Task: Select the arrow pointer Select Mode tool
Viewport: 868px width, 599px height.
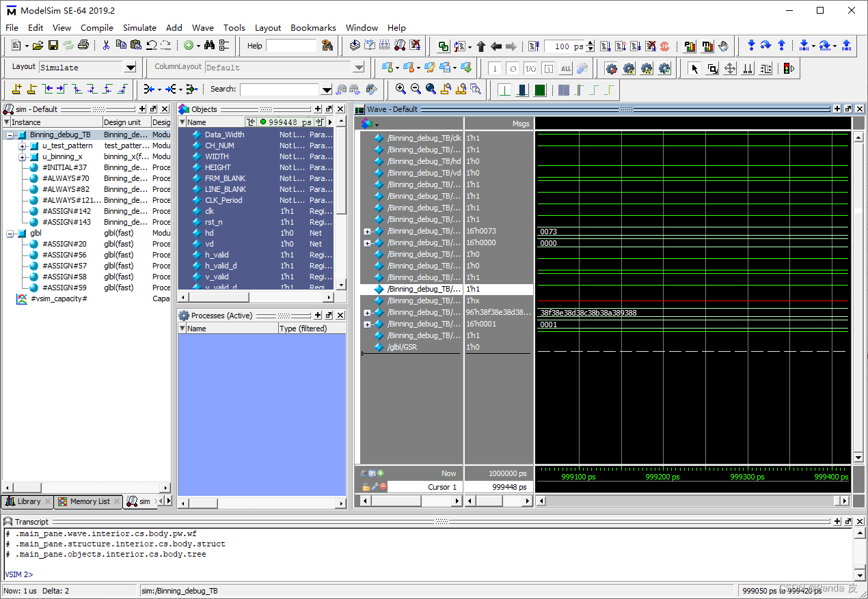Action: pyautogui.click(x=695, y=68)
